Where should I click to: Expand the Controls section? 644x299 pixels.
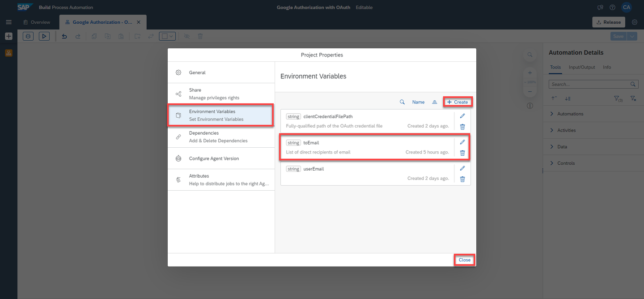(x=593, y=163)
